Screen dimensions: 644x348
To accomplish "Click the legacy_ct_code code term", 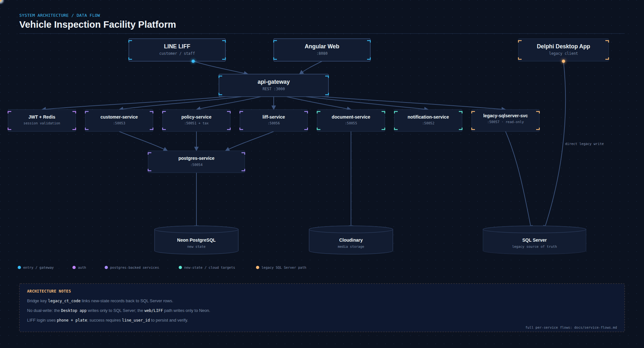I will pyautogui.click(x=64, y=301).
